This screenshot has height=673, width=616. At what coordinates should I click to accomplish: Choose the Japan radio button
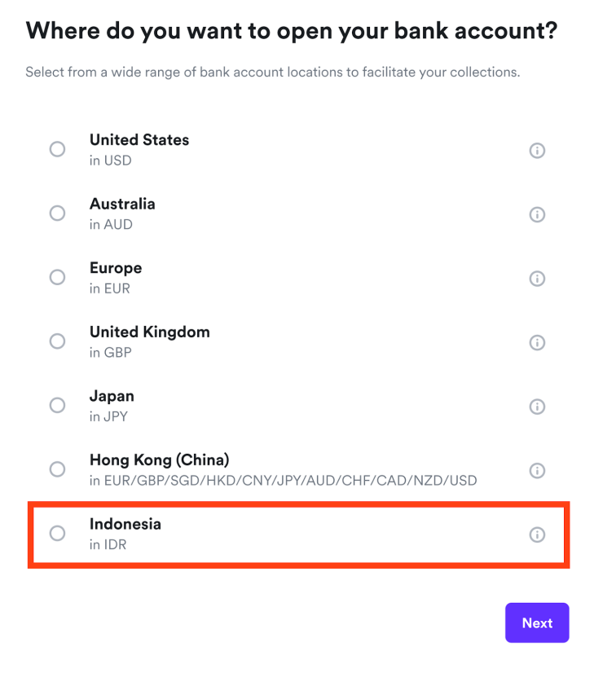[x=57, y=405]
